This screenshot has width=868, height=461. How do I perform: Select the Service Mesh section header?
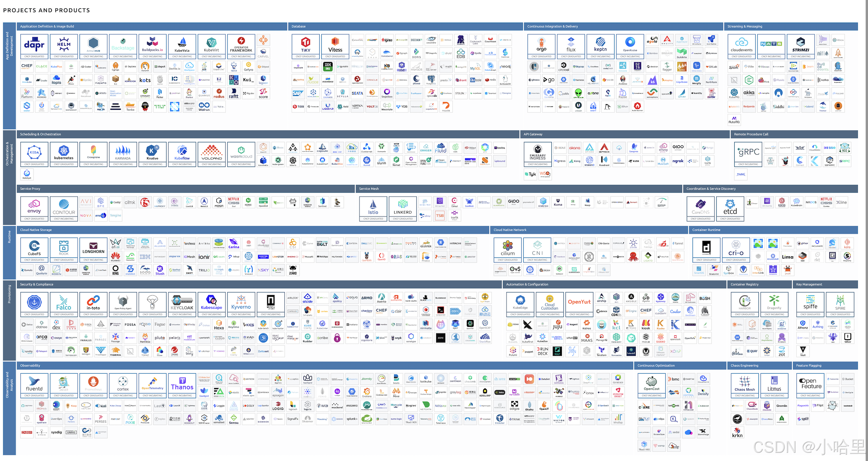click(x=369, y=189)
